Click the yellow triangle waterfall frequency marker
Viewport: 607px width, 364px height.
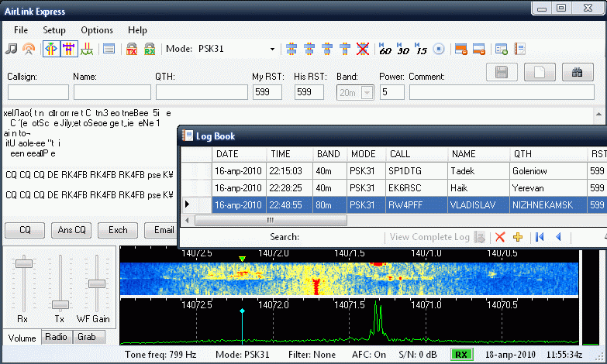242,259
